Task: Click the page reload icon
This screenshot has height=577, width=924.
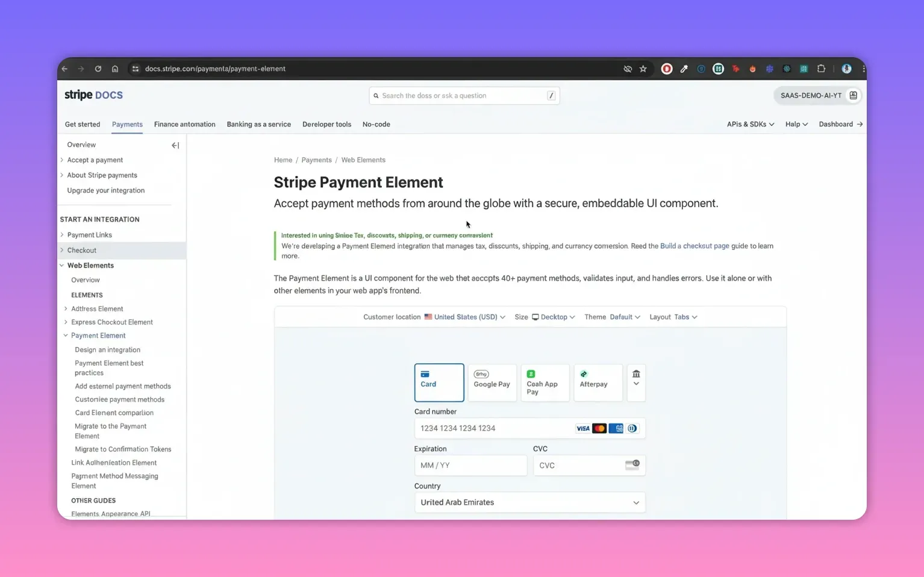Action: [98, 69]
